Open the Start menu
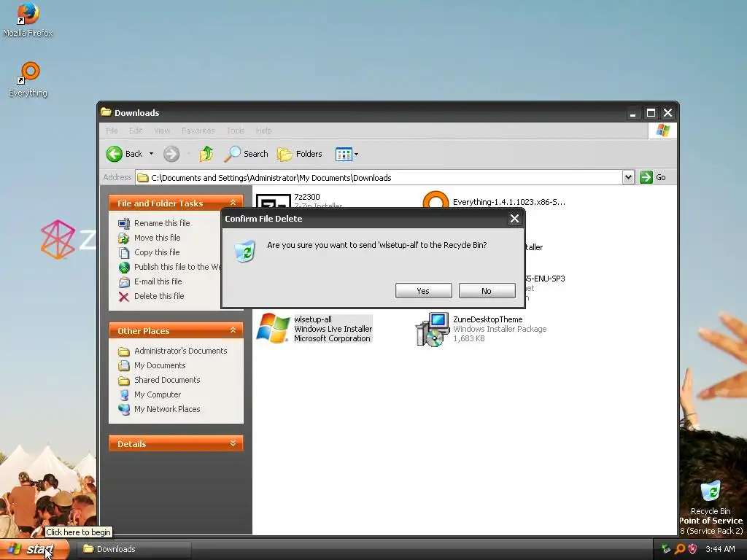 pos(35,549)
